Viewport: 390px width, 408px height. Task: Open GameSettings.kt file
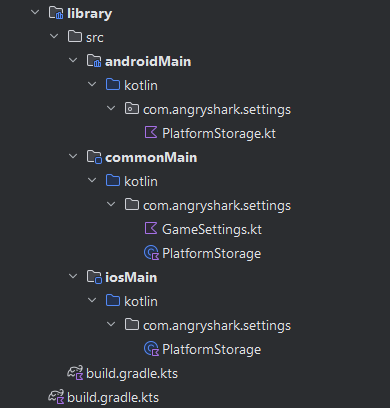pos(212,230)
